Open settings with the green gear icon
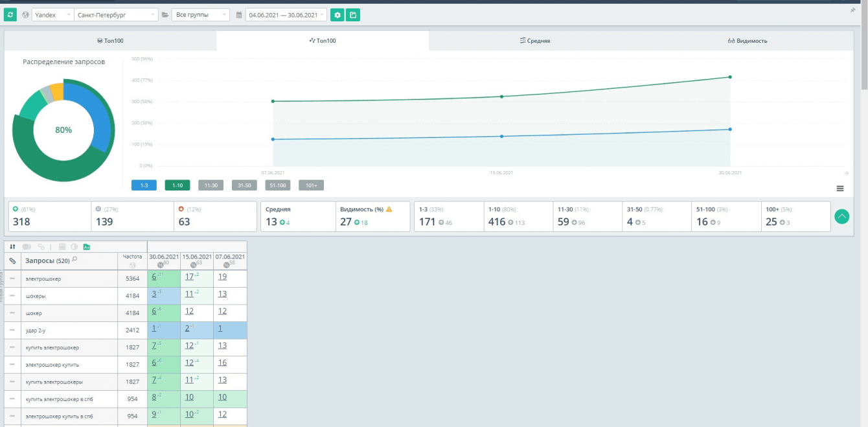The height and width of the screenshot is (427, 868). 337,15
